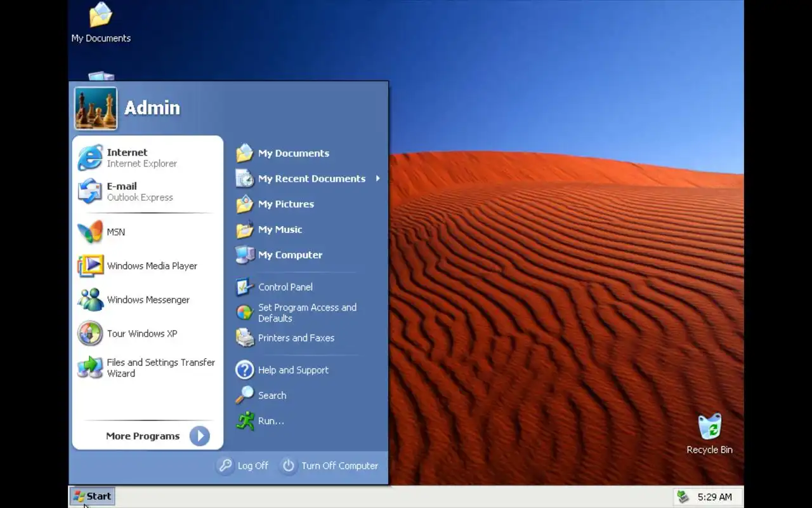Click the More Programs green arrow
This screenshot has height=508, width=812.
coord(199,436)
